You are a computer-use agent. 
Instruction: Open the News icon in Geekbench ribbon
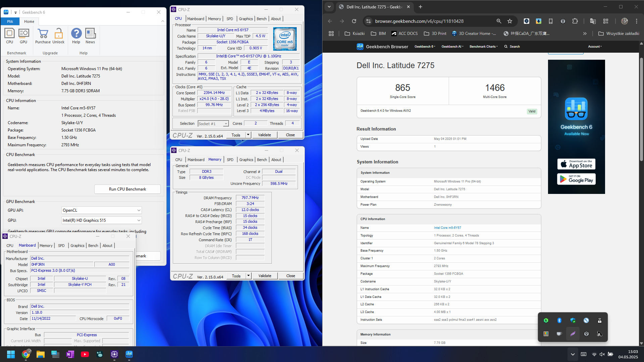tap(90, 36)
